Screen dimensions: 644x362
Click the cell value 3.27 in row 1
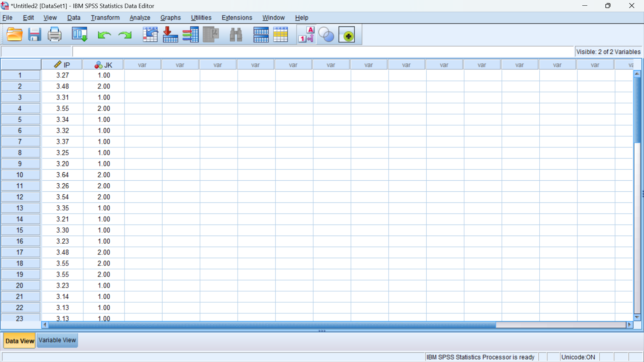pyautogui.click(x=62, y=75)
